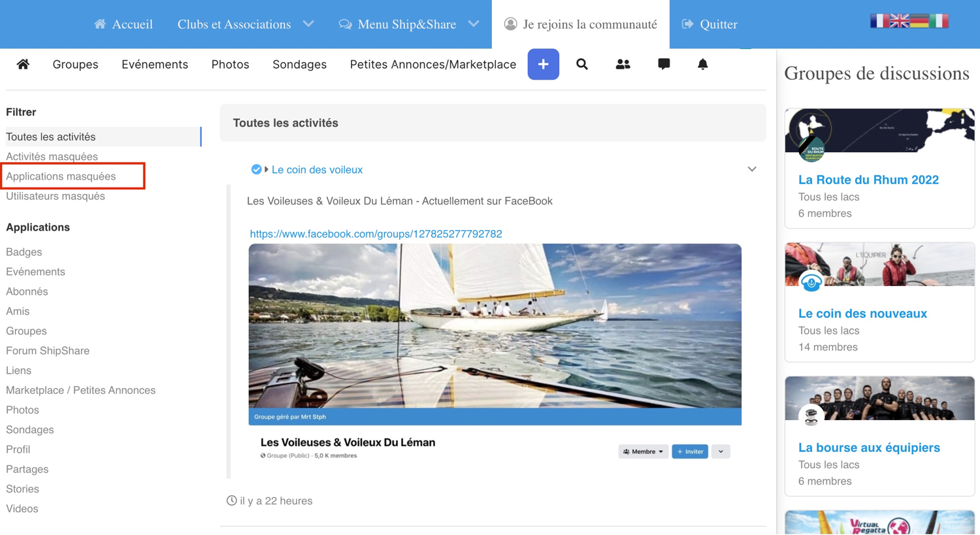Open the Membre dropdown in group preview

click(643, 451)
